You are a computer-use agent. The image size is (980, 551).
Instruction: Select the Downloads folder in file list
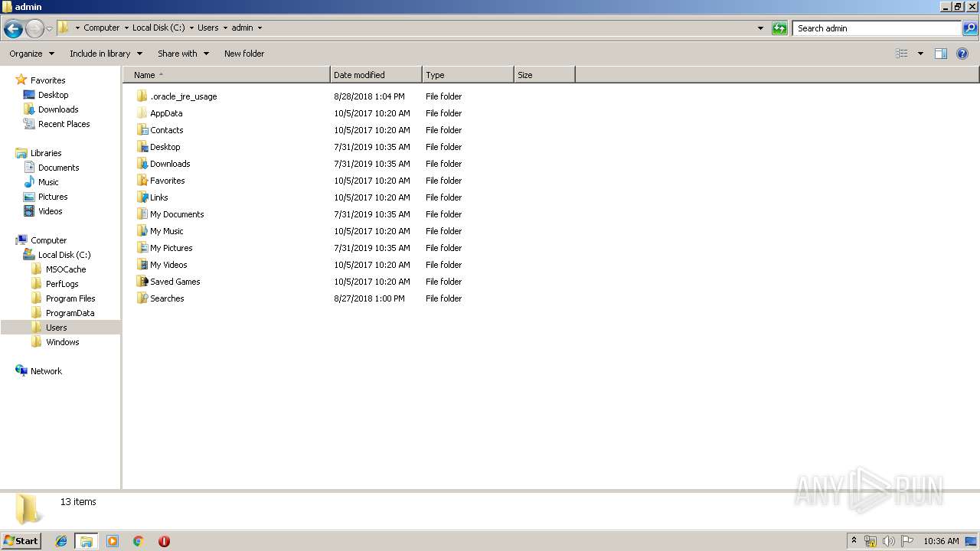click(170, 164)
